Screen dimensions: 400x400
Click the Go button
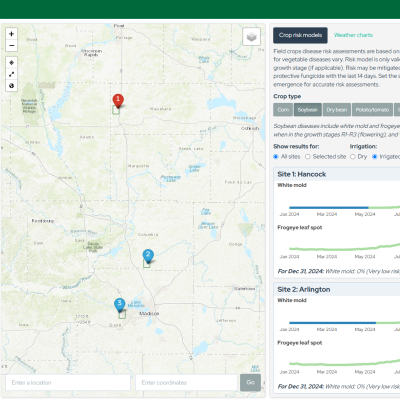point(250,383)
